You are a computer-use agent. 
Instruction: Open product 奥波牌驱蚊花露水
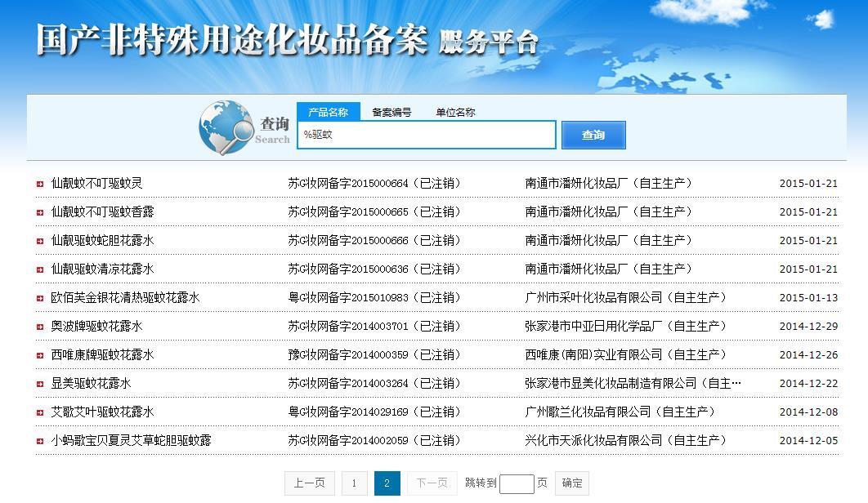pyautogui.click(x=97, y=327)
